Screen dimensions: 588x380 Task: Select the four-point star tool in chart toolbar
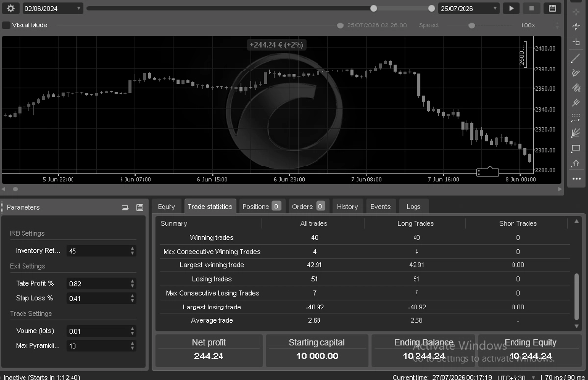(576, 26)
